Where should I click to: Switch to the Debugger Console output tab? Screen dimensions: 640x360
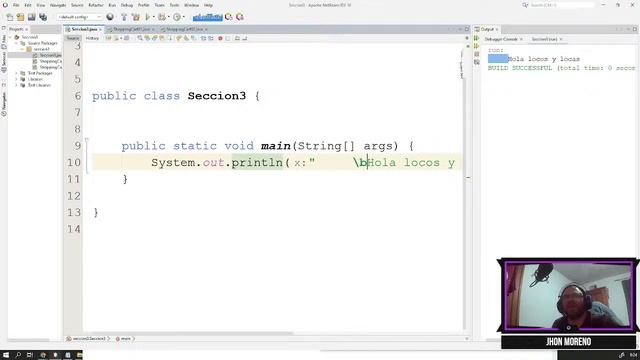[503, 39]
